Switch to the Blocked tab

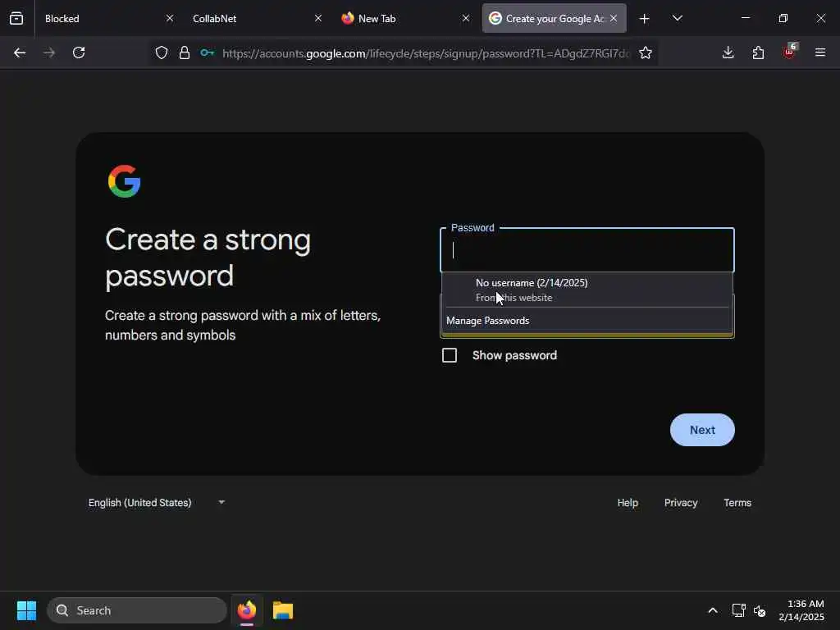(108, 18)
